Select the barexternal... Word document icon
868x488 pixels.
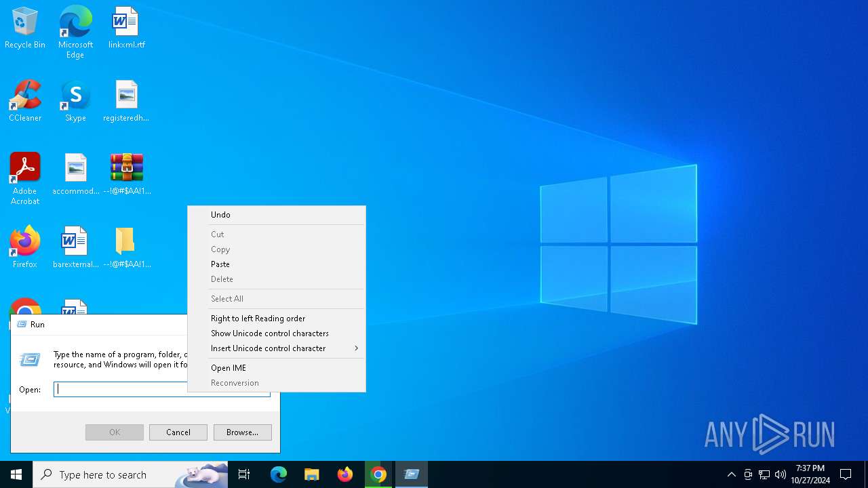75,248
